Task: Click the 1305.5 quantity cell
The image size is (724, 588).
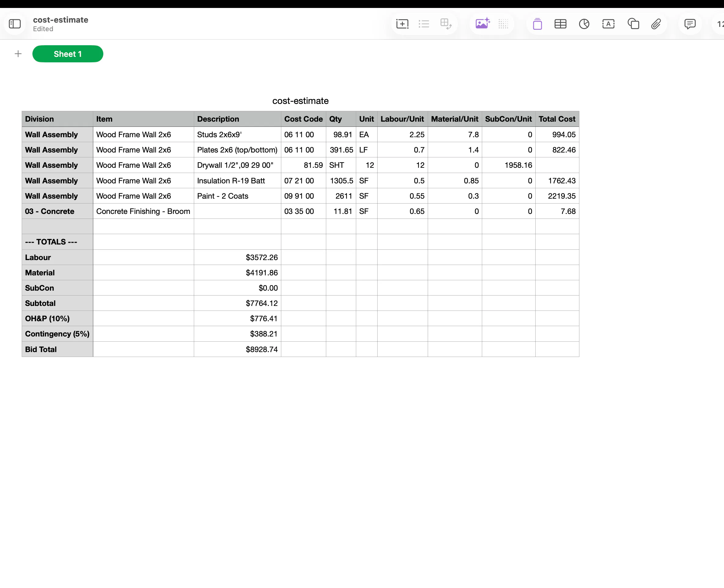Action: 341,181
